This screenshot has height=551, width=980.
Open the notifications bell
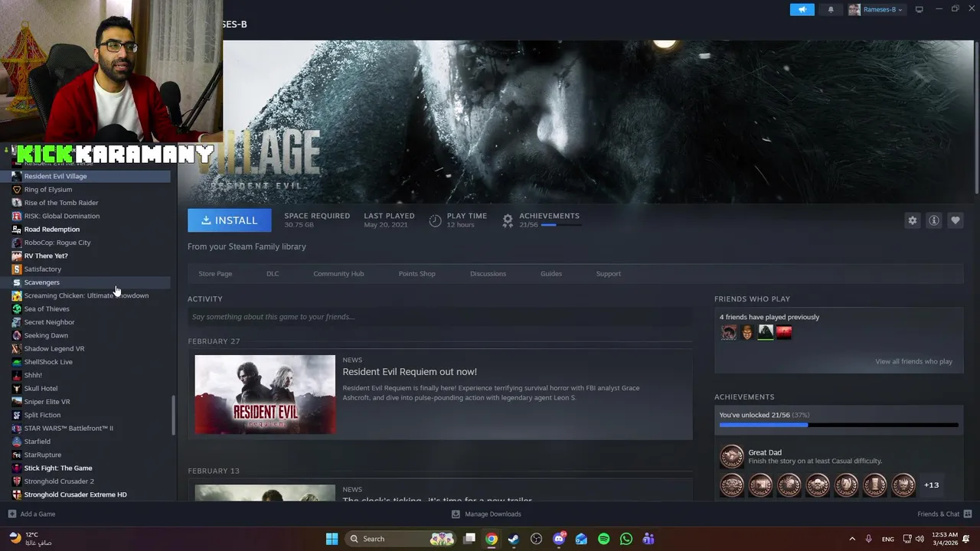pos(831,9)
